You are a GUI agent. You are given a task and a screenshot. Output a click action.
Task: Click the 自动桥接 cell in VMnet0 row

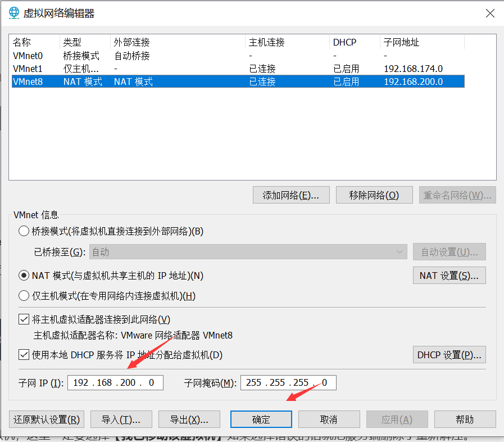(x=132, y=56)
